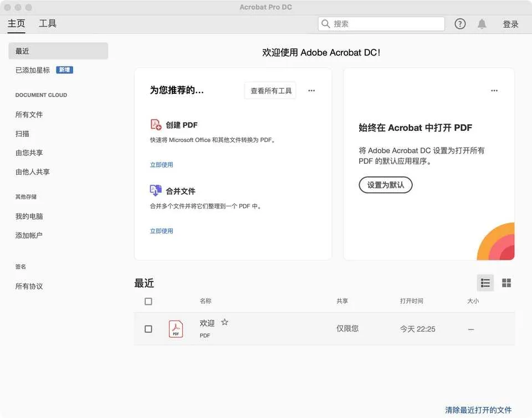Screen dimensions: 532x418
Task: Click the 合并文件 heading
Action: tap(181, 191)
